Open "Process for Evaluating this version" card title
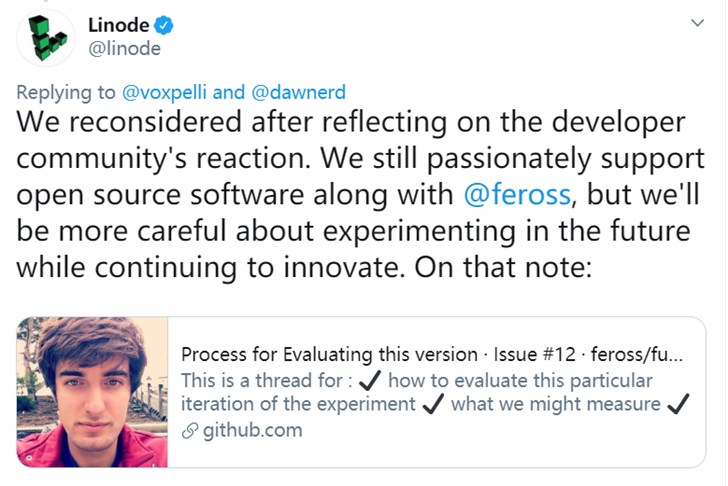The height and width of the screenshot is (486, 728). pyautogui.click(x=329, y=355)
